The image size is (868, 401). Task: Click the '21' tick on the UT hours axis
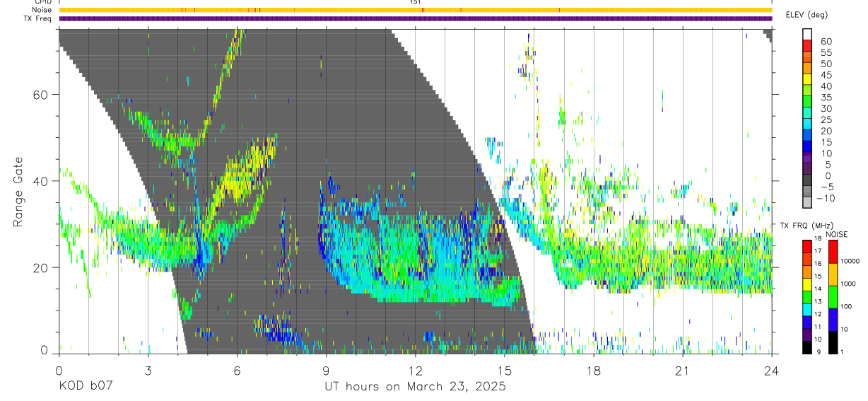click(x=683, y=371)
